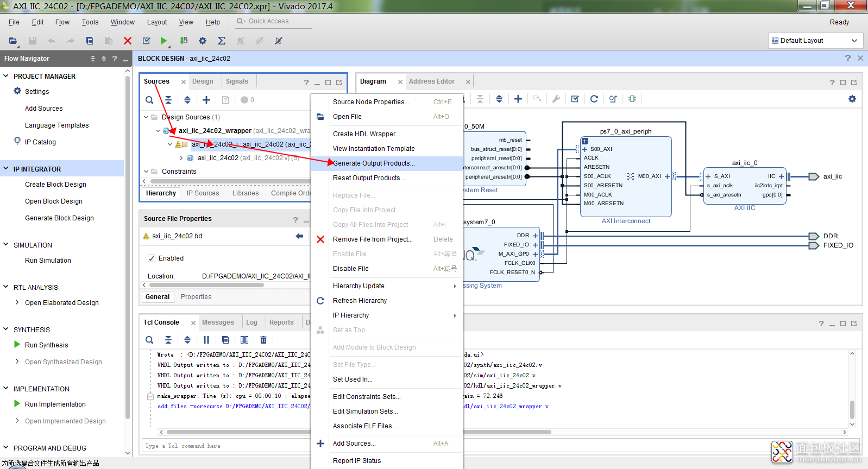The image size is (868, 469).
Task: Add sources with plus icon in Sources panel
Action: pos(206,100)
